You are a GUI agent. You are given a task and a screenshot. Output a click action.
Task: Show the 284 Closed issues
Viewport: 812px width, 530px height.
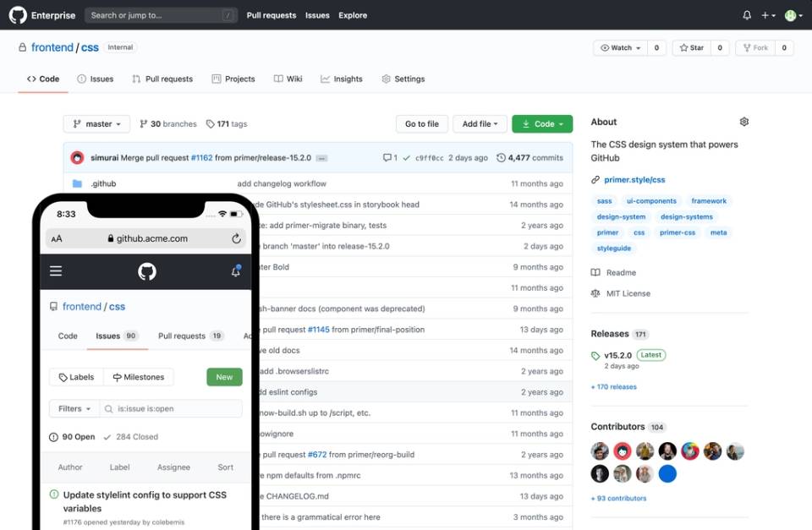[130, 437]
